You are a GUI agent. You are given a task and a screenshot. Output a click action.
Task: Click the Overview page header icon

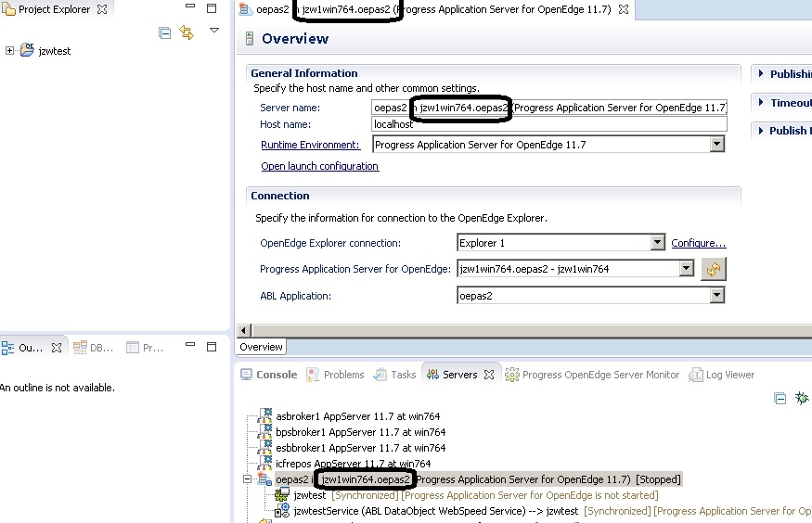coord(250,38)
